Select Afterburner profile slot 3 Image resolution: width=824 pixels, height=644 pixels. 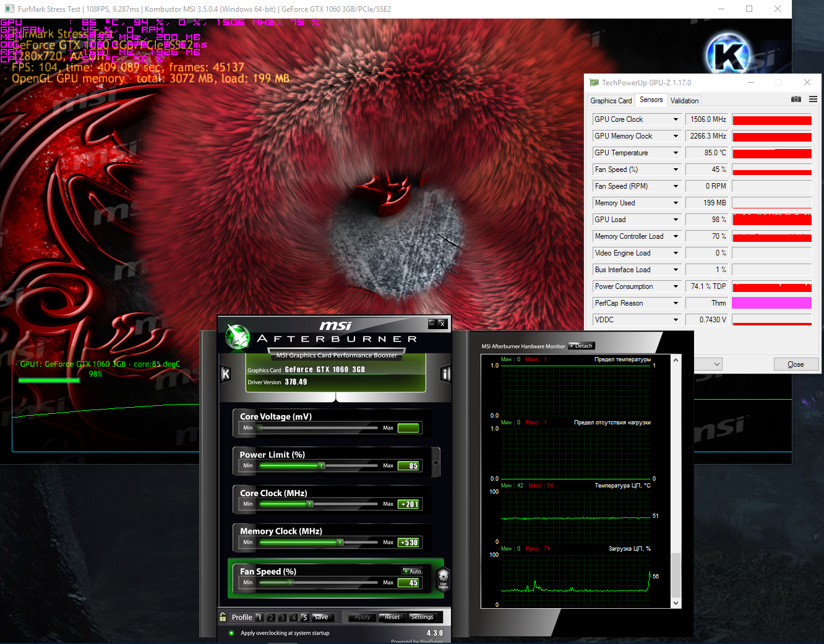click(x=282, y=617)
